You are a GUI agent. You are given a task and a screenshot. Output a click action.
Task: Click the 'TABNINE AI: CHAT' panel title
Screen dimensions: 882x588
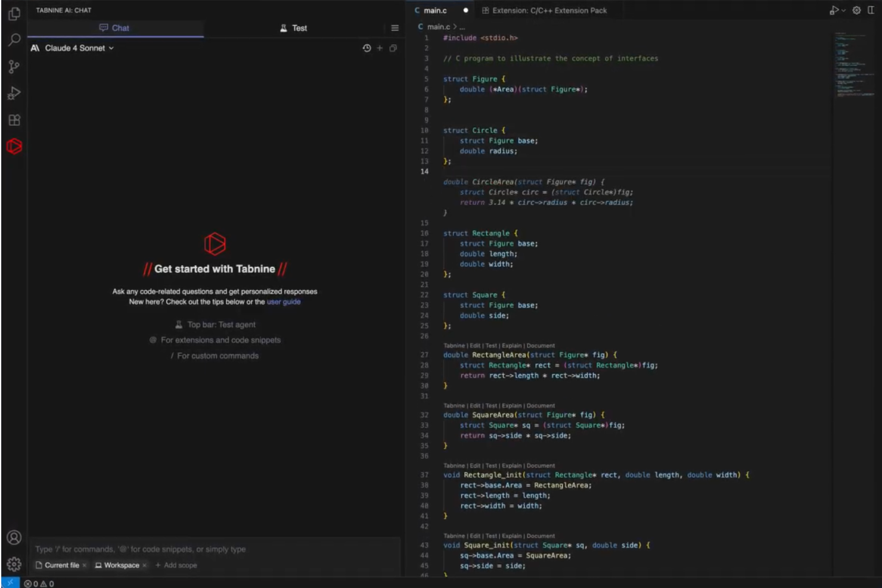click(64, 10)
